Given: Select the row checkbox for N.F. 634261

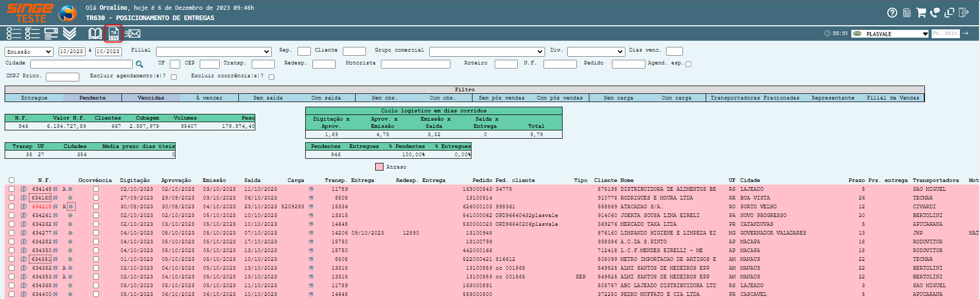Looking at the screenshot, I should pyautogui.click(x=11, y=215).
